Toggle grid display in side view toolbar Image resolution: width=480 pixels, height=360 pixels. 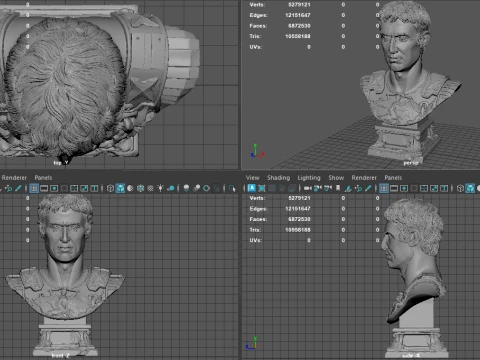(384, 189)
